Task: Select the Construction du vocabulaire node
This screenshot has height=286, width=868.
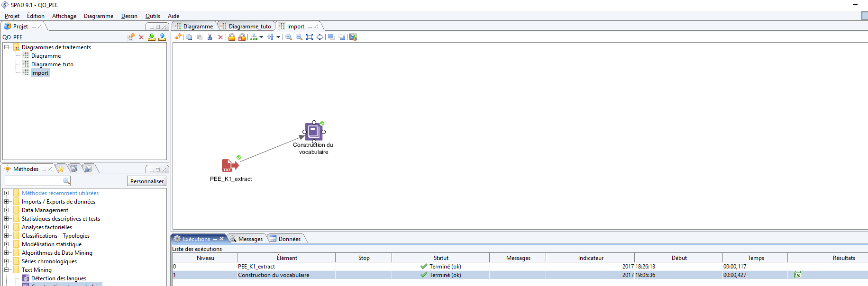Action: coord(313,132)
